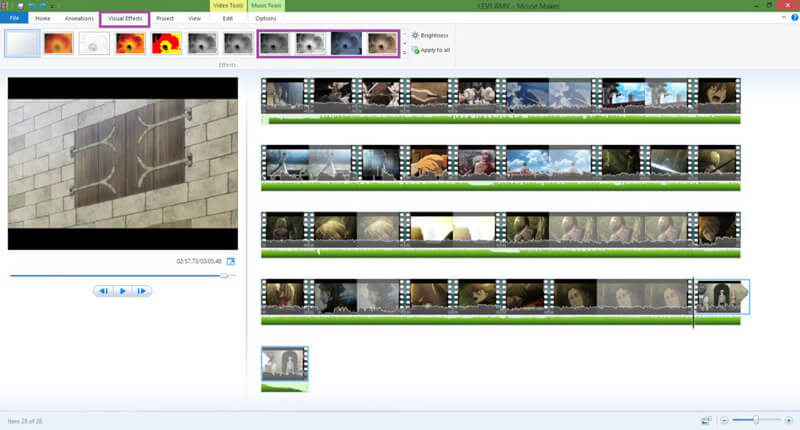Image resolution: width=800 pixels, height=430 pixels.
Task: Apply the fourth effect, saturated orange flower
Action: click(x=130, y=43)
